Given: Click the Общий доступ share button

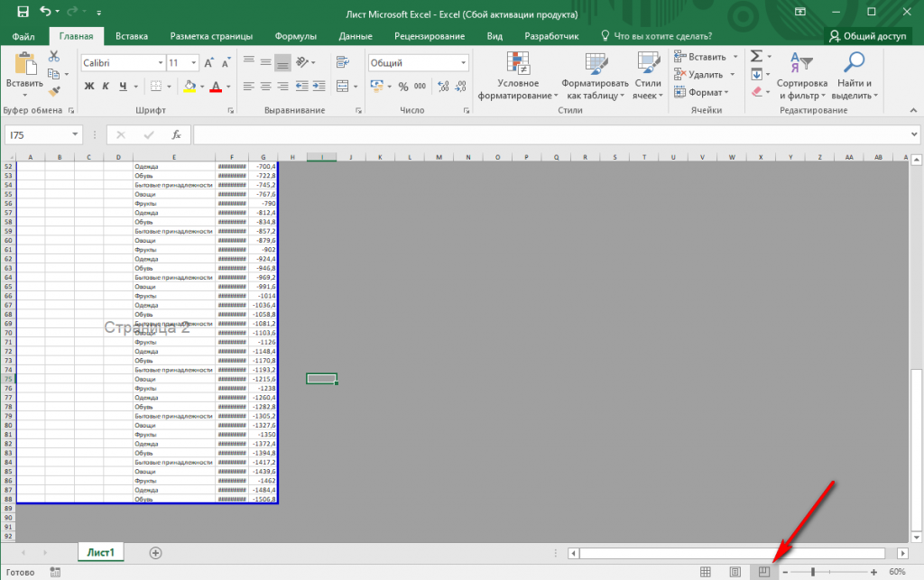Looking at the screenshot, I should (868, 36).
